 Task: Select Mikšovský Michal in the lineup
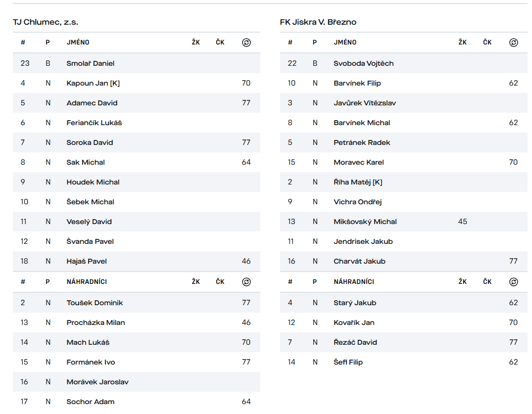(365, 222)
